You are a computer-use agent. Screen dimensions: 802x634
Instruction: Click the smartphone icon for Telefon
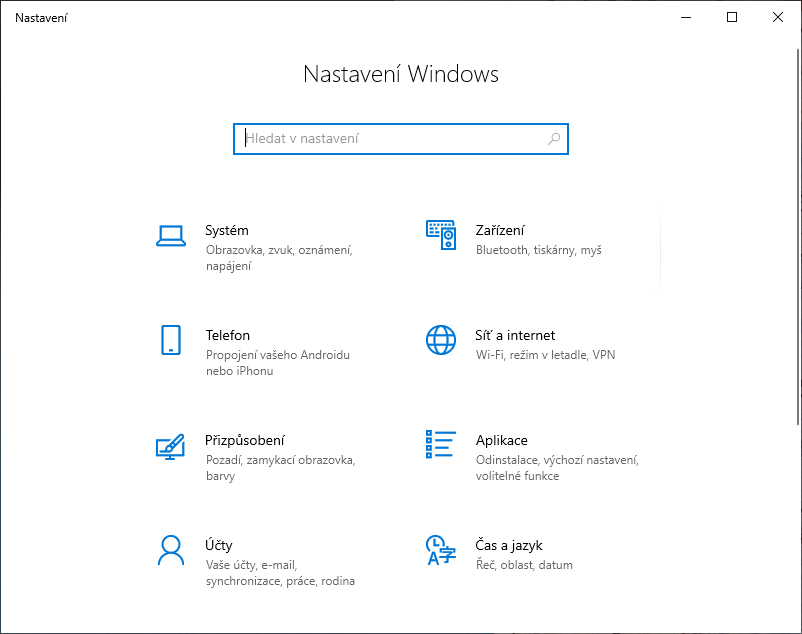pyautogui.click(x=171, y=340)
